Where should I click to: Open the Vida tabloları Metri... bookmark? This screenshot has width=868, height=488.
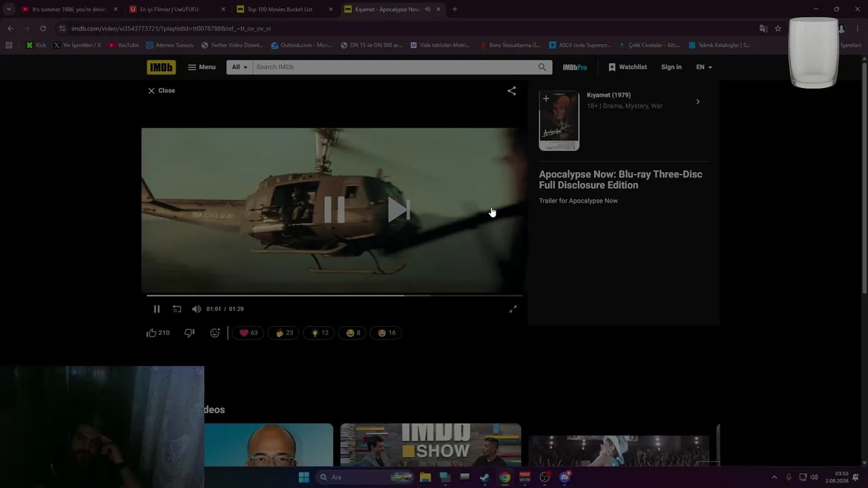click(x=440, y=45)
